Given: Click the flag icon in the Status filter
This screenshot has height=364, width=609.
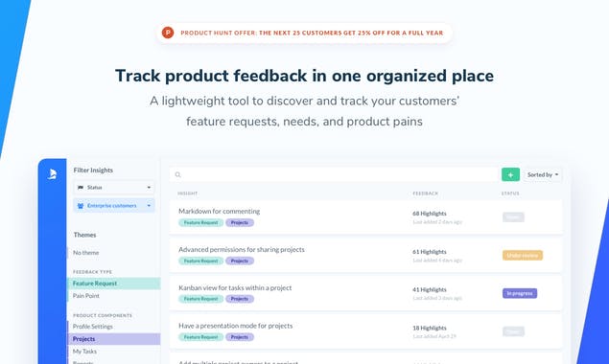Looking at the screenshot, I should [81, 188].
